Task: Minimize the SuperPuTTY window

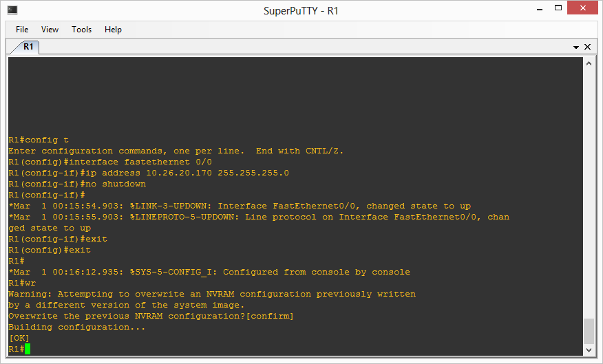Action: coord(540,9)
